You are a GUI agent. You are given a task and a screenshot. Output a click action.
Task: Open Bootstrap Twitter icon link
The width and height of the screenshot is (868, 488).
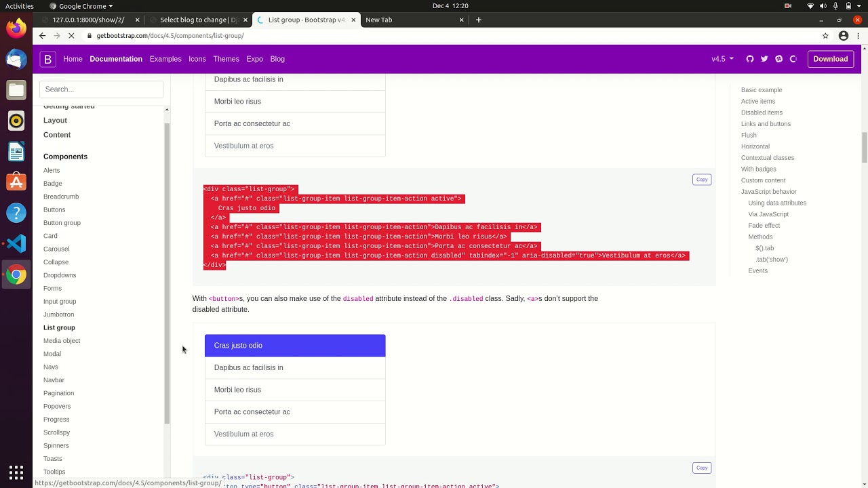[764, 59]
